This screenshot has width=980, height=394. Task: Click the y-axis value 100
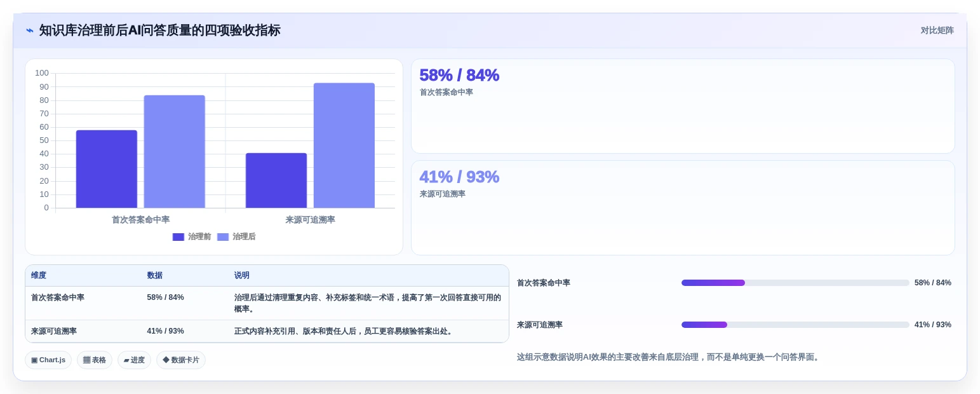coord(42,73)
